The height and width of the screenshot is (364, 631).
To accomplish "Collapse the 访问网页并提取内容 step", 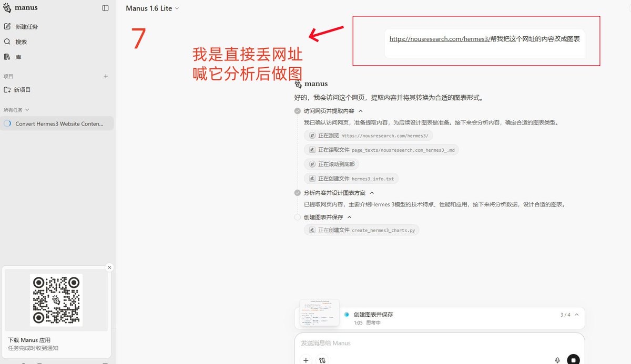I will pos(361,111).
